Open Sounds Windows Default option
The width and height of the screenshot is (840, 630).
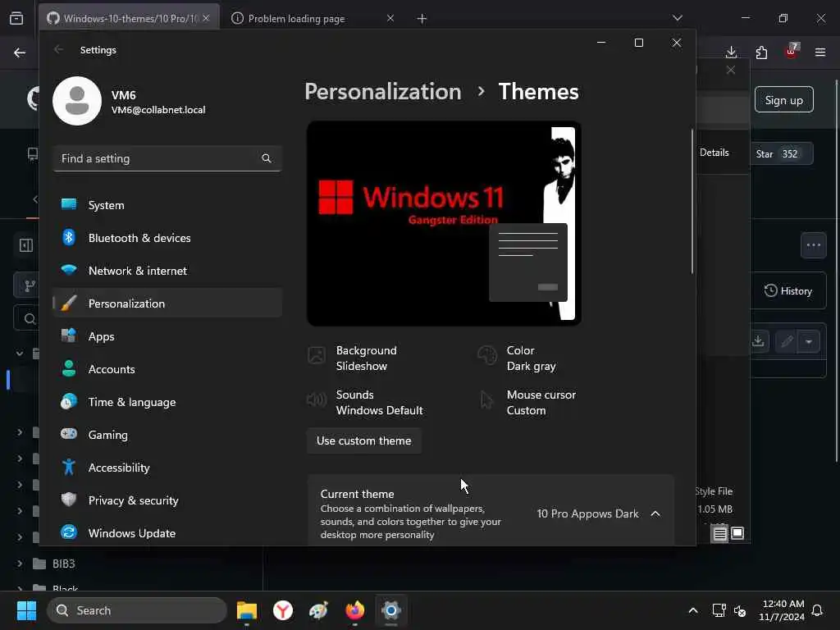pyautogui.click(x=365, y=402)
